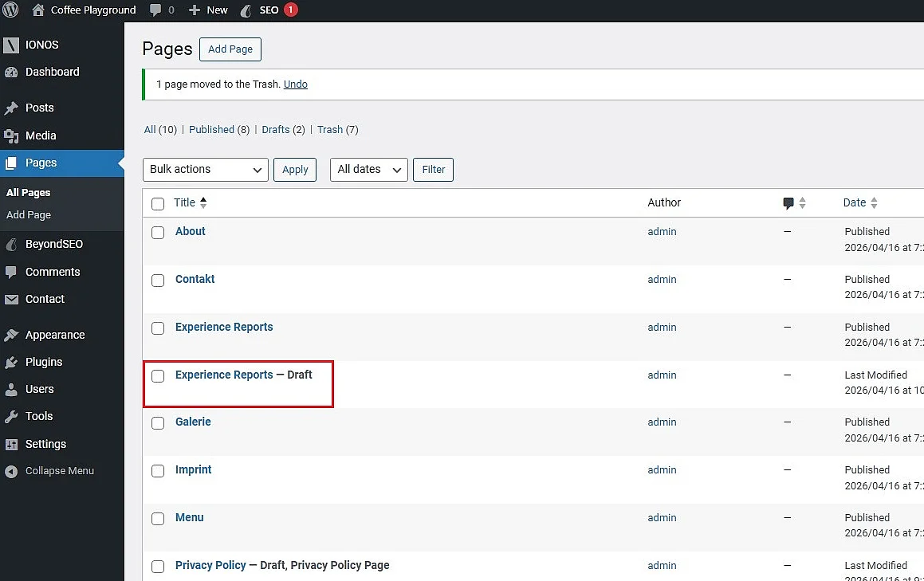Open the comments bubble icon in admin bar

click(155, 10)
